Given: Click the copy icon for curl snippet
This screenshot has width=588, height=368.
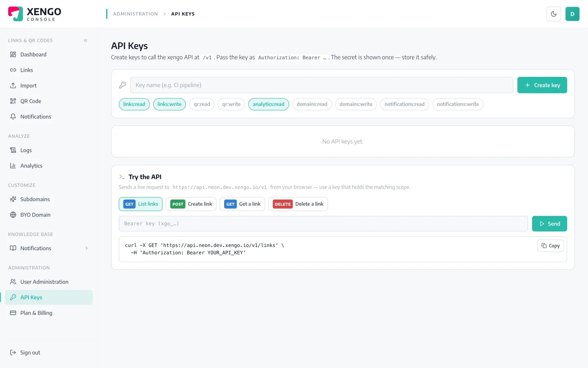Looking at the screenshot, I should pyautogui.click(x=544, y=245).
